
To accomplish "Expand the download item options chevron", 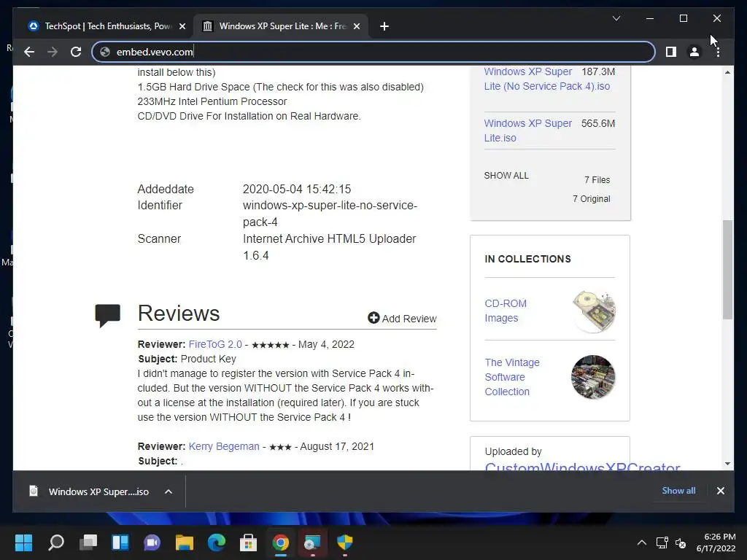I will [x=169, y=491].
